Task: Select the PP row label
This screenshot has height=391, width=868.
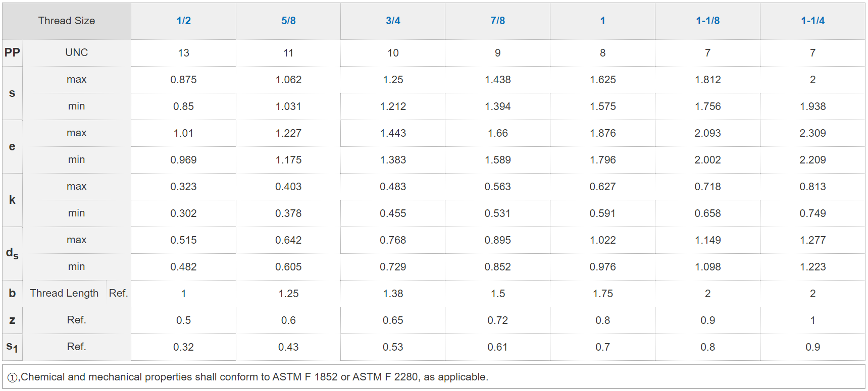Action: point(12,52)
